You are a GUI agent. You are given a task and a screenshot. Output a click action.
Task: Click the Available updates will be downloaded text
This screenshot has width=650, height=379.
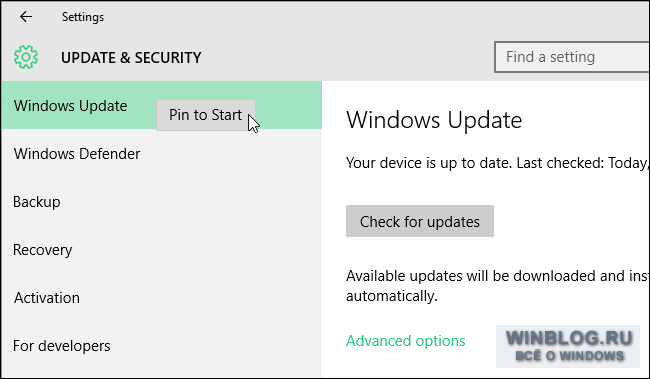click(497, 276)
